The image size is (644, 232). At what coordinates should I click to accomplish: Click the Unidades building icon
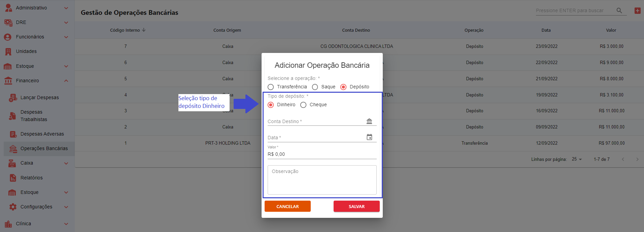pyautogui.click(x=8, y=52)
